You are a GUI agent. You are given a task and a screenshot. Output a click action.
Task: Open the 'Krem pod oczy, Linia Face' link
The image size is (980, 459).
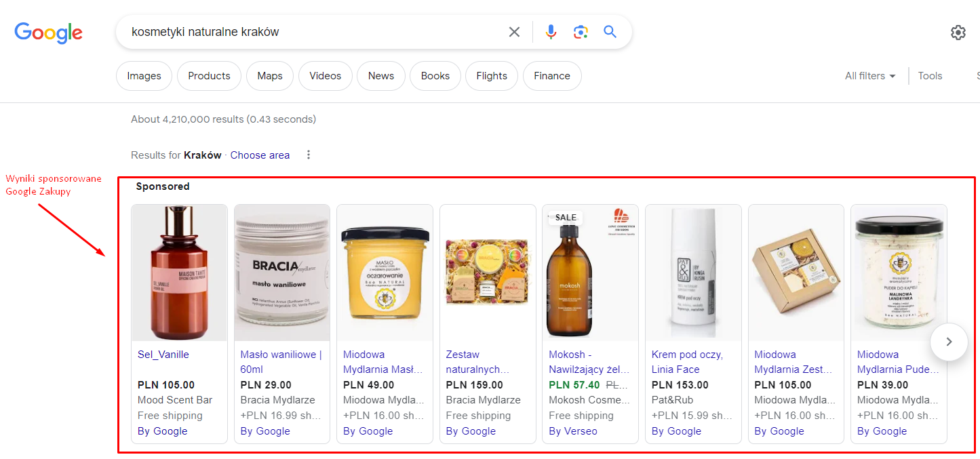tap(687, 362)
